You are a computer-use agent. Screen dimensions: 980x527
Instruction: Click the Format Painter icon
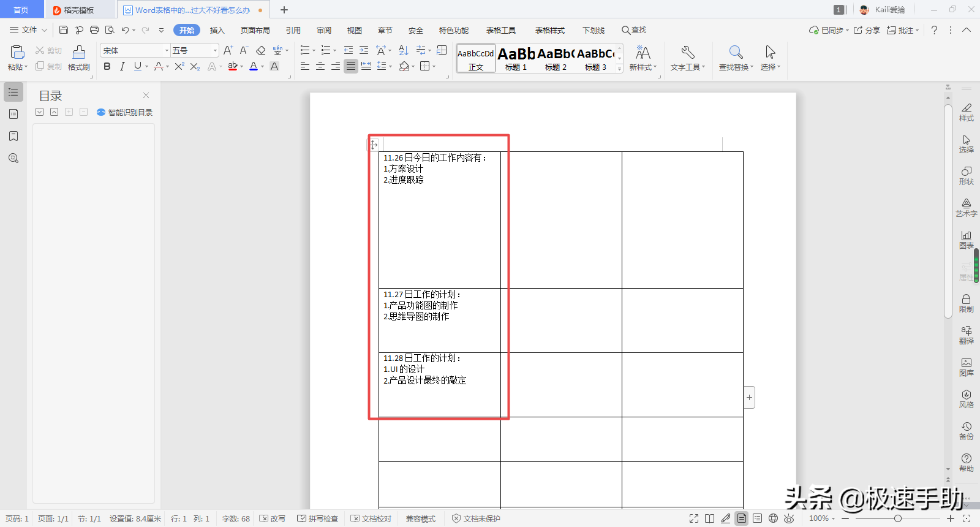[79, 52]
